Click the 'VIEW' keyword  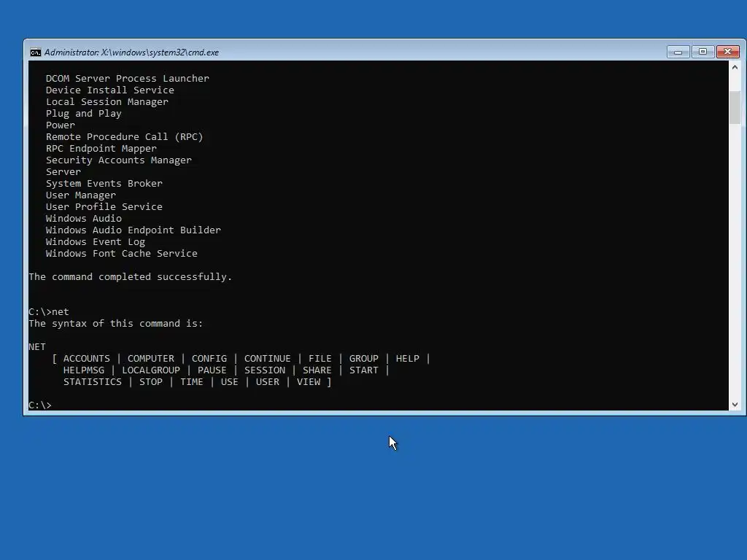(309, 382)
